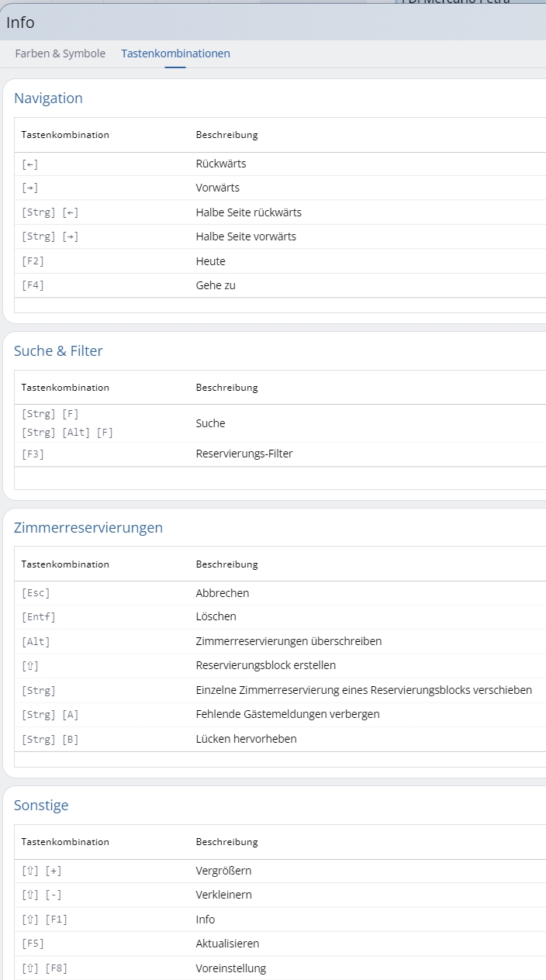Click the Suche & Filter section heading
The height and width of the screenshot is (980, 546).
pos(57,351)
